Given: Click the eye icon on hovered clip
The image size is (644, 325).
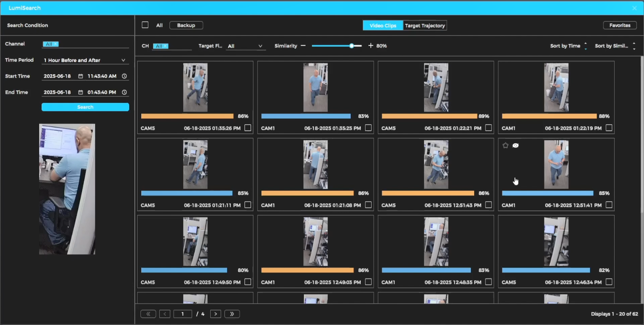Looking at the screenshot, I should point(516,146).
